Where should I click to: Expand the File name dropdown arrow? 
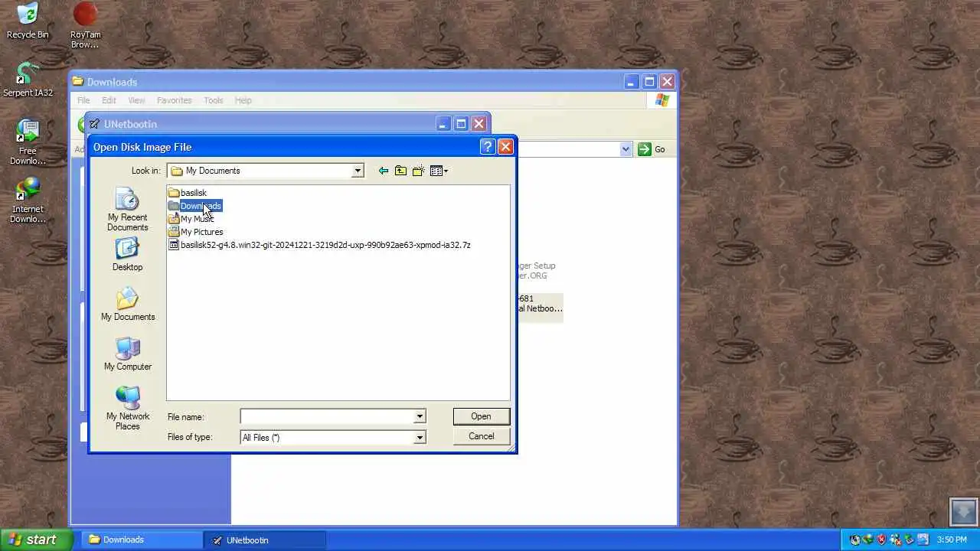coord(420,416)
